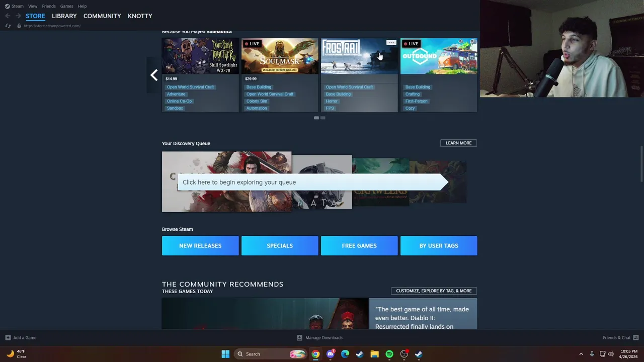Click the rightmost Steam icon in taskbar
This screenshot has width=644, height=362.
coord(419,354)
